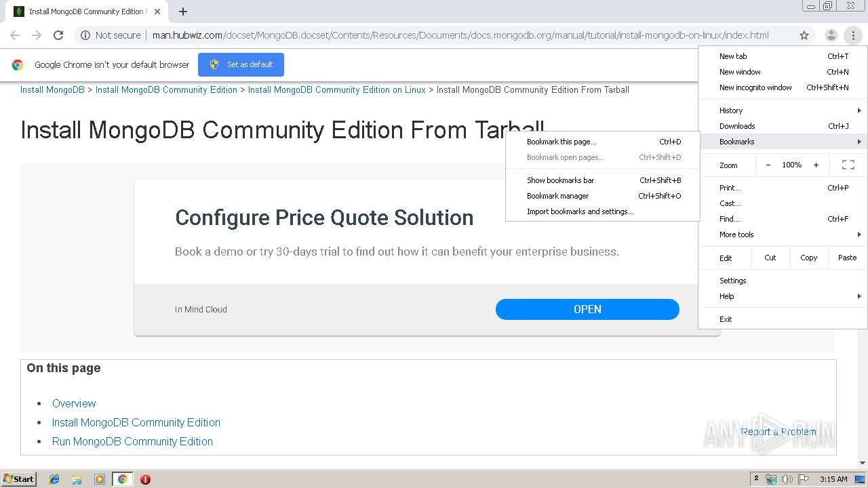Click Configure Price Quote Solution ad heading
868x488 pixels.
(x=324, y=218)
